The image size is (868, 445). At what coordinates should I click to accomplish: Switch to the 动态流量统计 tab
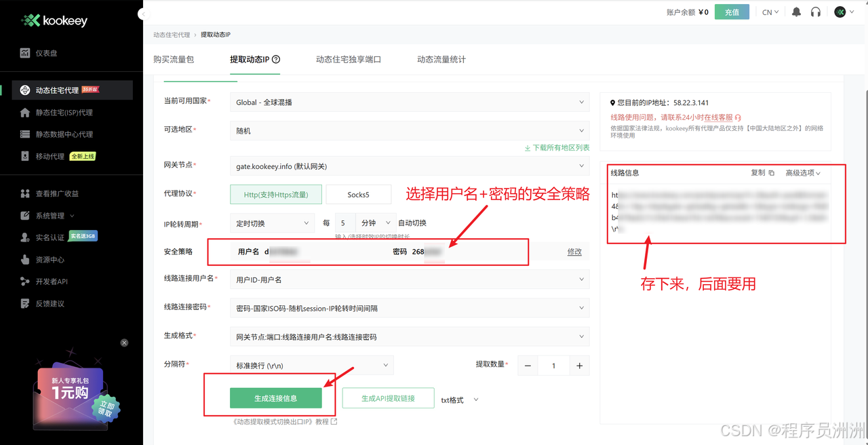(x=441, y=60)
